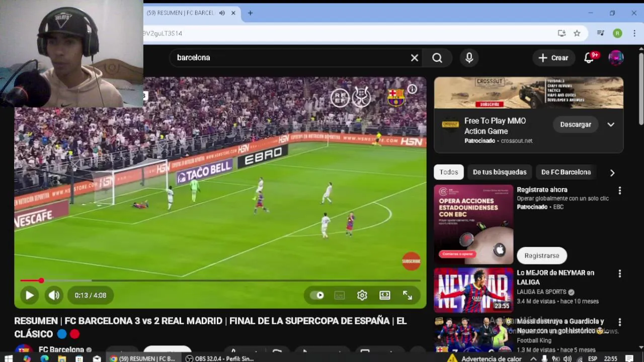
Task: Open Lo MEJOR de NEYMAR video thumbnail
Action: [473, 290]
